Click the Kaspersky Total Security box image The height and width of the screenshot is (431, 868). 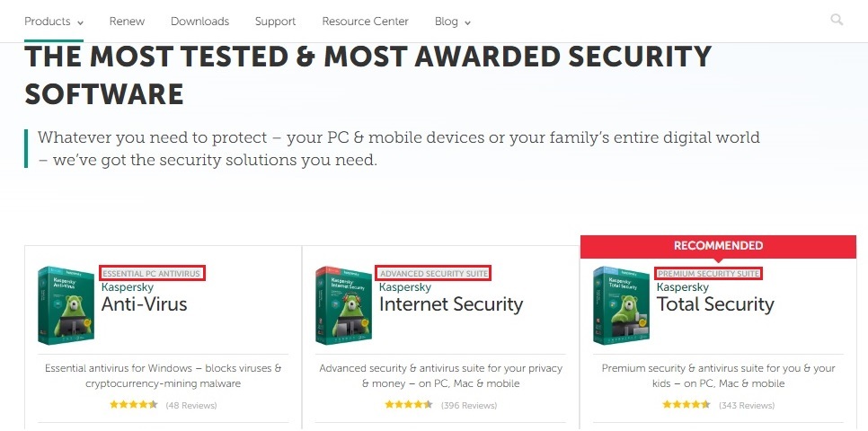click(622, 305)
